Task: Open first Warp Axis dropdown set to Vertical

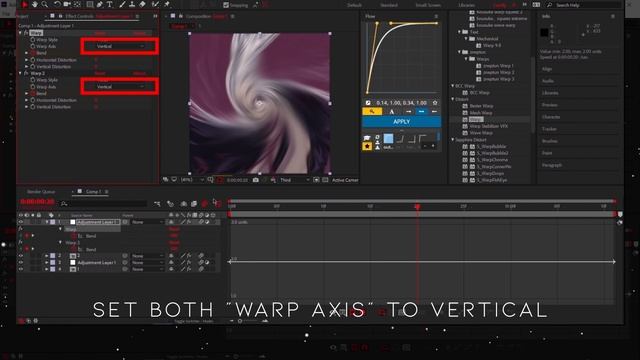Action: pos(120,46)
